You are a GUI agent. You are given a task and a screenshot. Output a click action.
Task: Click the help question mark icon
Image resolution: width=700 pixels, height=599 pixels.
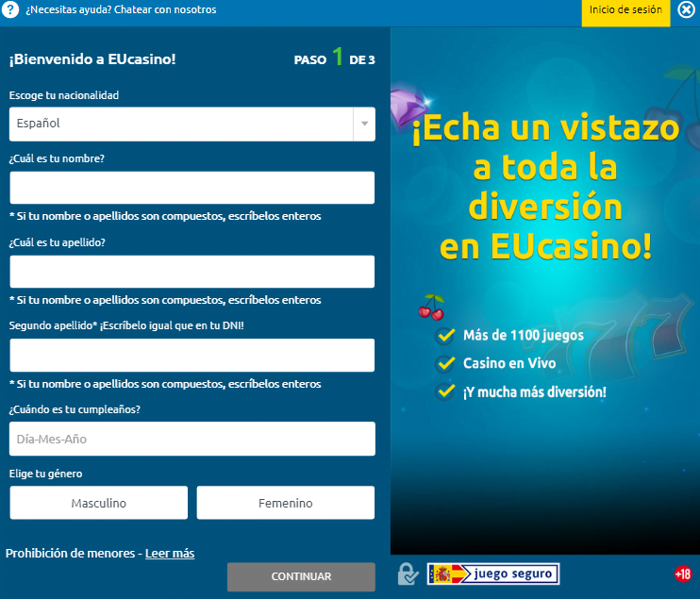tap(10, 9)
